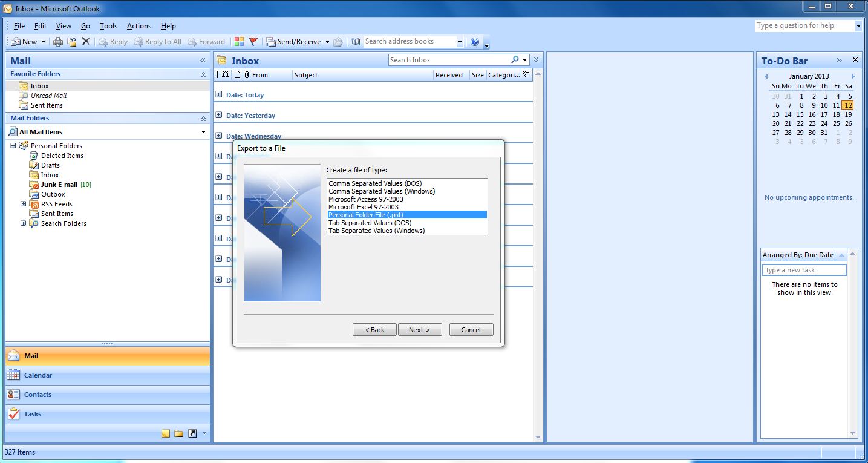This screenshot has height=463, width=868.
Task: Open the Folder List icon in navigation pane
Action: (x=178, y=433)
